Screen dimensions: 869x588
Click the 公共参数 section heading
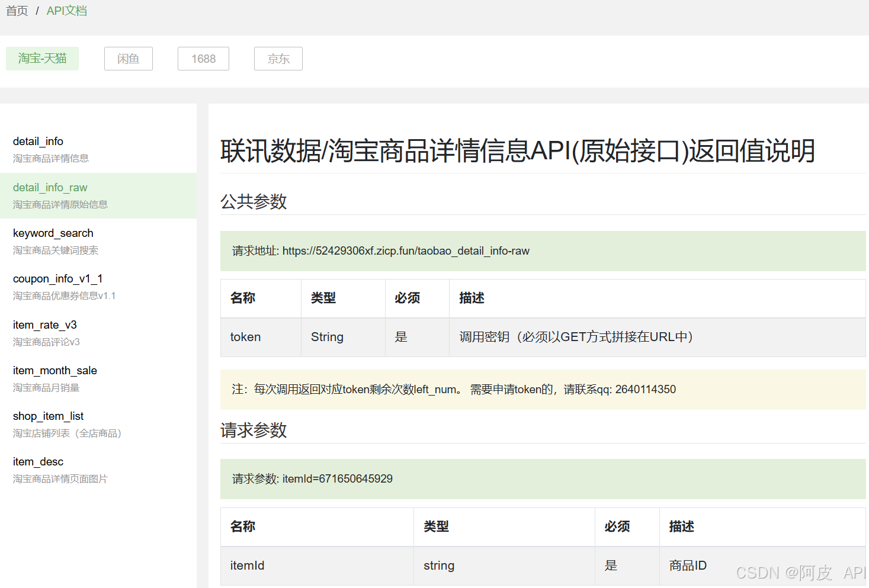tap(254, 201)
